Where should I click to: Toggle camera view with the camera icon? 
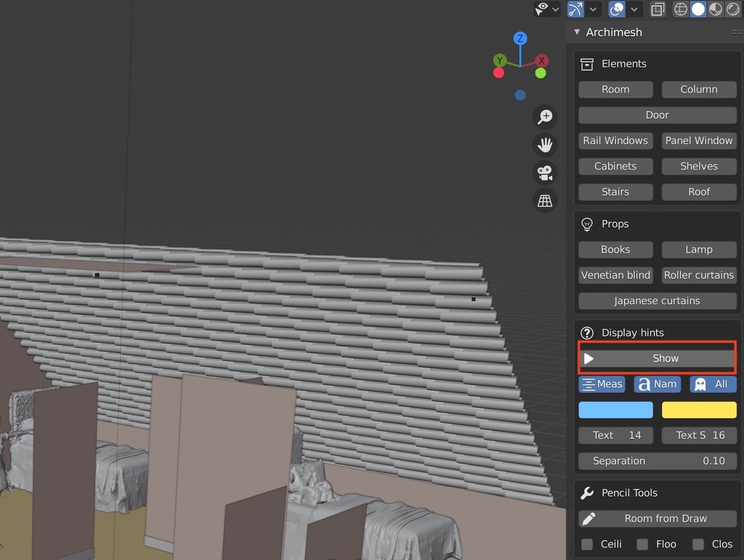pos(544,173)
